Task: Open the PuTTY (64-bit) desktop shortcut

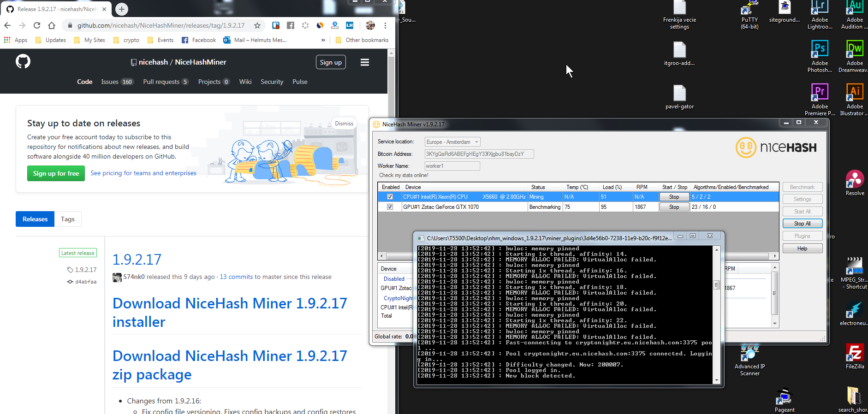Action: click(x=749, y=9)
